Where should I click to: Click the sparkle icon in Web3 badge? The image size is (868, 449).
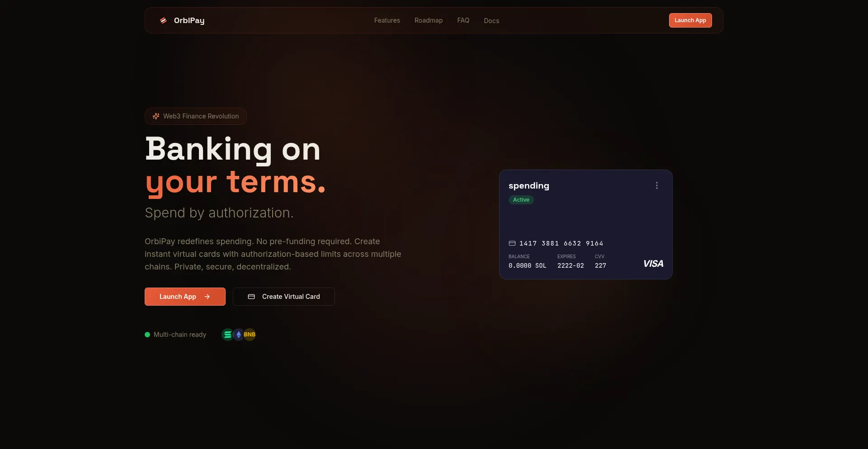(x=156, y=116)
